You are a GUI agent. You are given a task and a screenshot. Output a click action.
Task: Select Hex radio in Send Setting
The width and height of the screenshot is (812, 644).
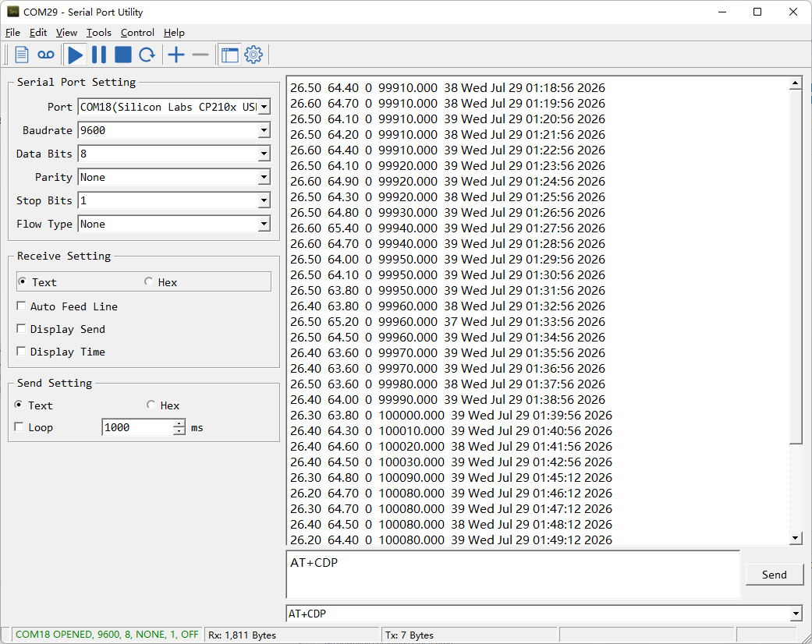(x=151, y=405)
